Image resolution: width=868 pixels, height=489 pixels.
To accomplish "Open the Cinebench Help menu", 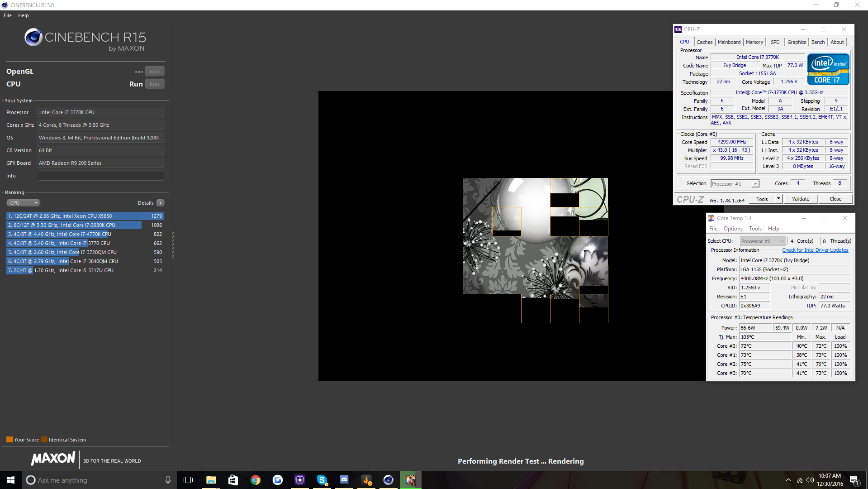I will [24, 15].
